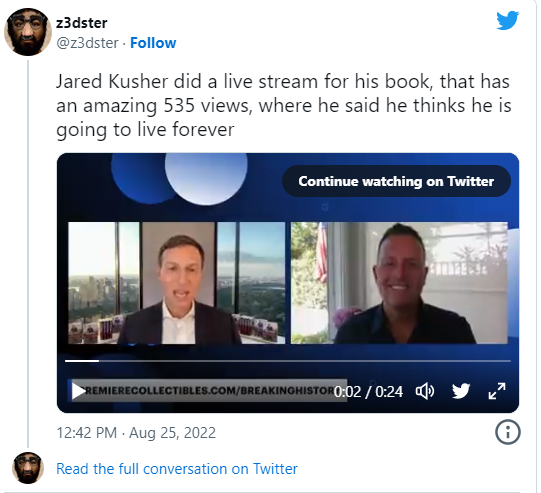Click the tweet text about live stream
This screenshot has width=541, height=493.
[283, 106]
